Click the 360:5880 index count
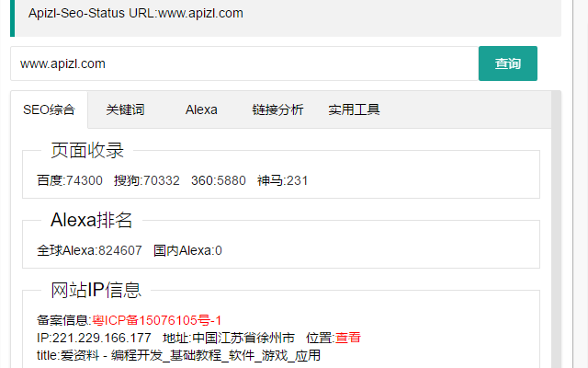Screen dimensions: 588x368 219,180
